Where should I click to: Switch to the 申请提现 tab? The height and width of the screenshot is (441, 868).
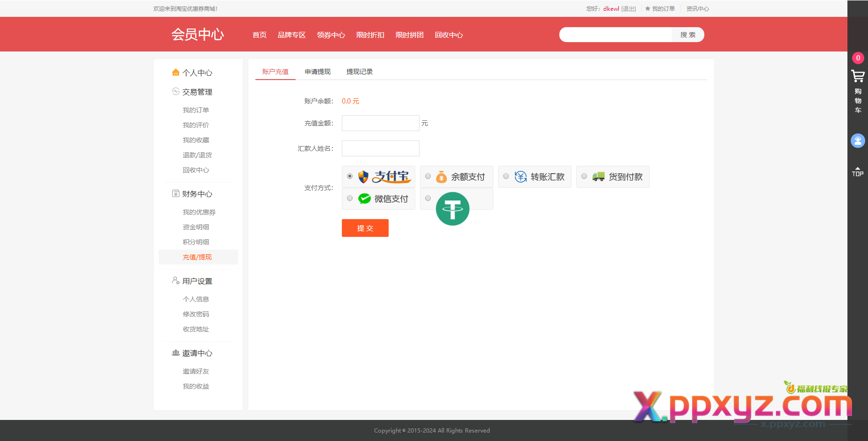pyautogui.click(x=318, y=72)
